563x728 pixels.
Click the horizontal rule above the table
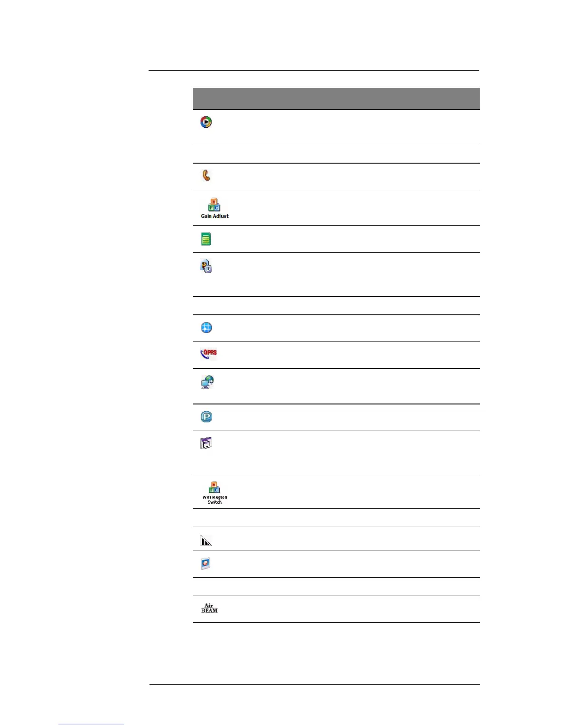314,71
